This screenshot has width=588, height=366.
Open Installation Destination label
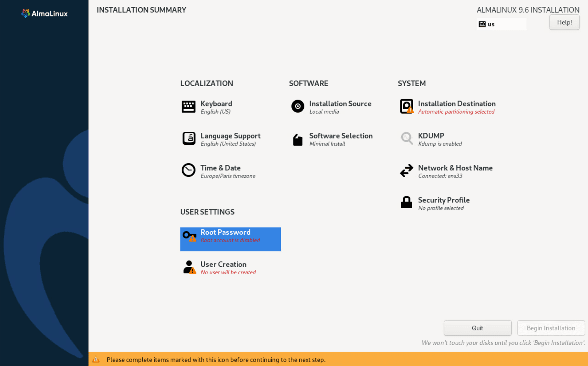pyautogui.click(x=457, y=104)
